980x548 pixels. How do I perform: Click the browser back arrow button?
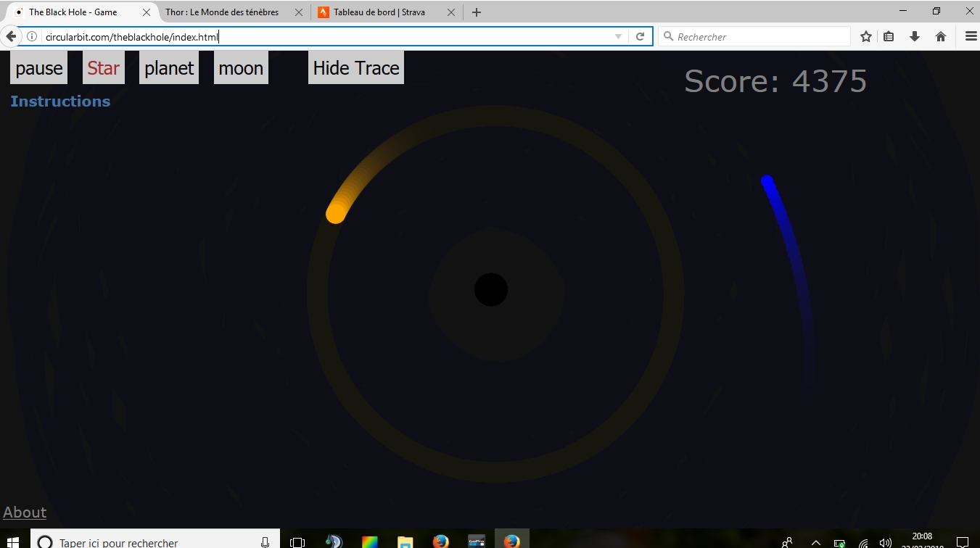click(x=11, y=37)
